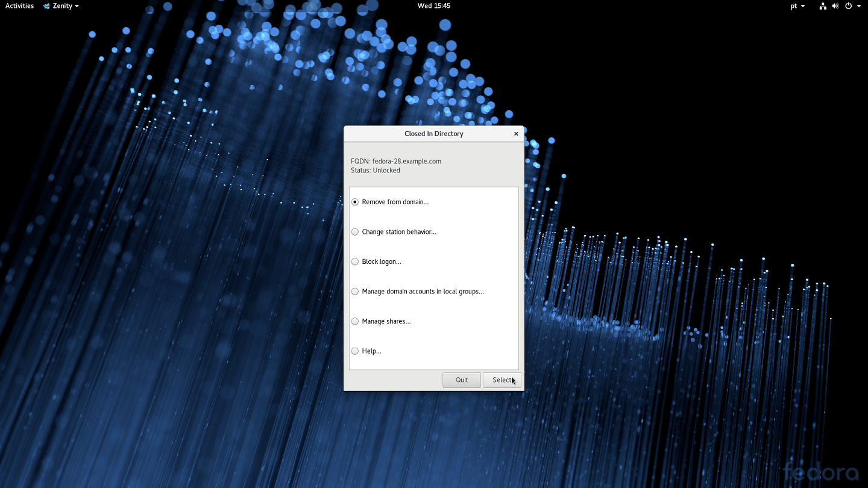Select the 'Remove from domain...' radio option
Screen dimensions: 868x488
355,202
